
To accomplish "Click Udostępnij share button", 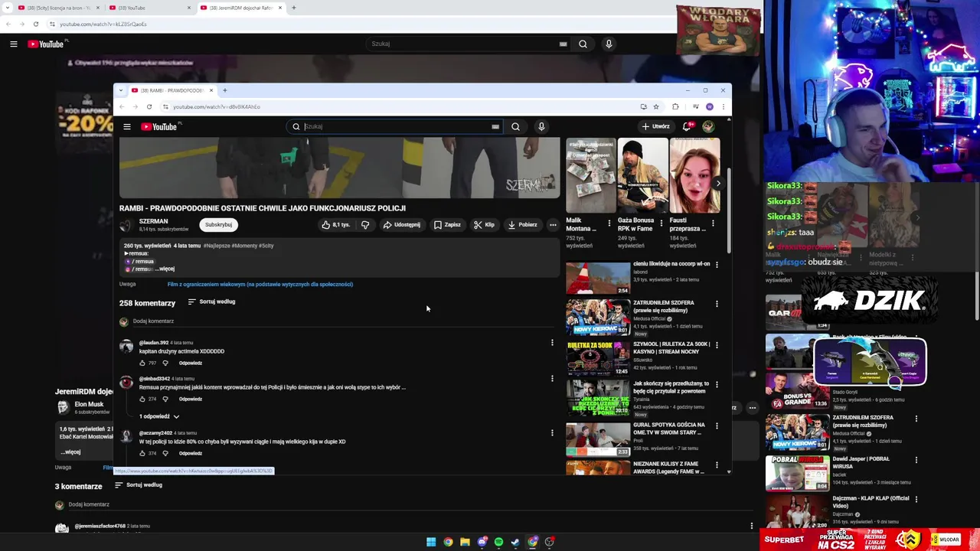I will tap(401, 225).
